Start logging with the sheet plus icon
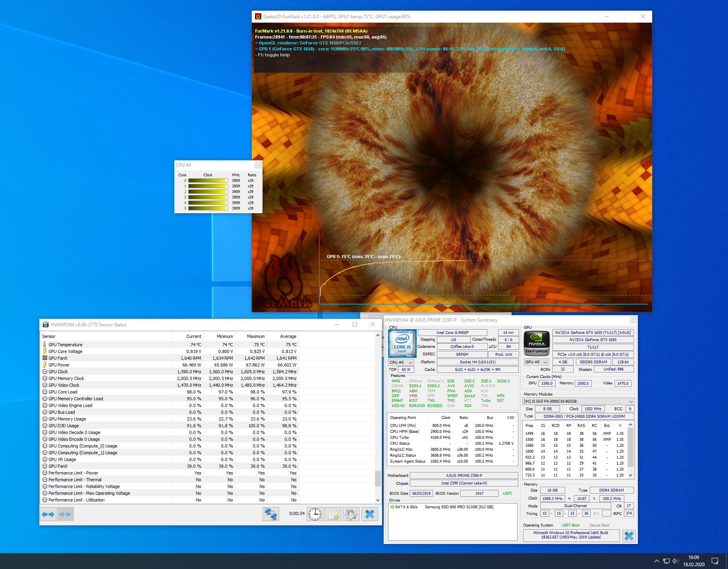Screen dimensions: 728x569 click(333, 514)
